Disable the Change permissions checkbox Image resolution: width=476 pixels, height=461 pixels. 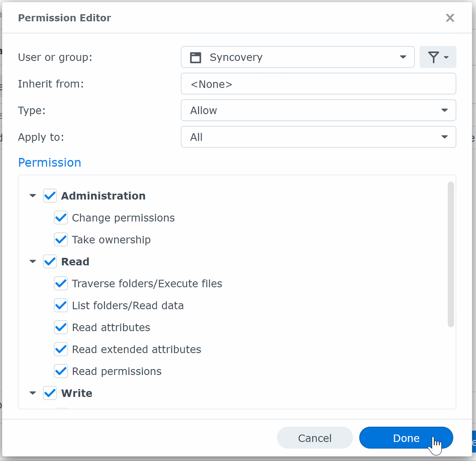[61, 218]
